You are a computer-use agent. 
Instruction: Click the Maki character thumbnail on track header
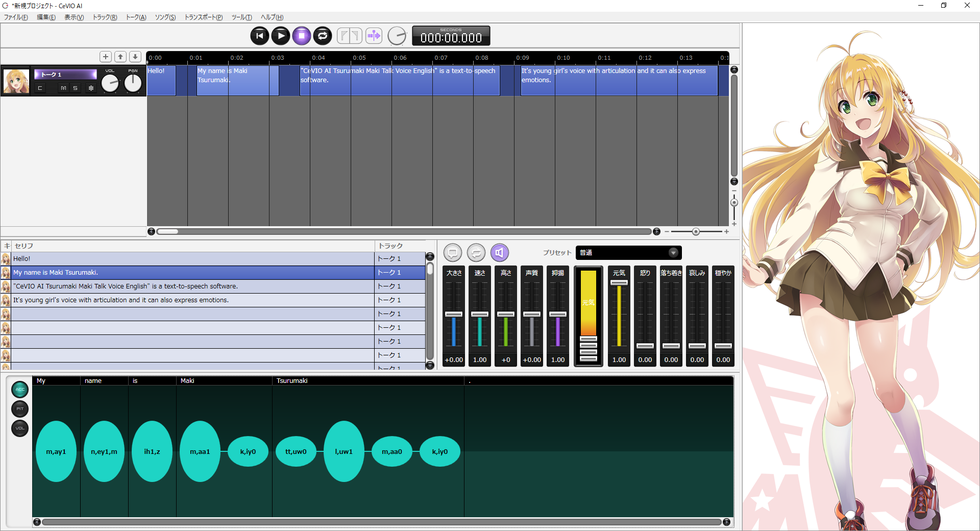[x=16, y=81]
